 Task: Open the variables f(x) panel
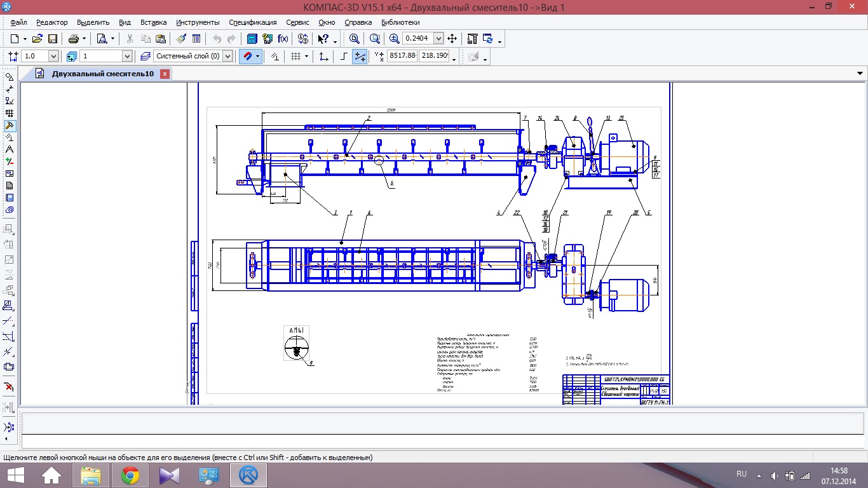(x=283, y=39)
